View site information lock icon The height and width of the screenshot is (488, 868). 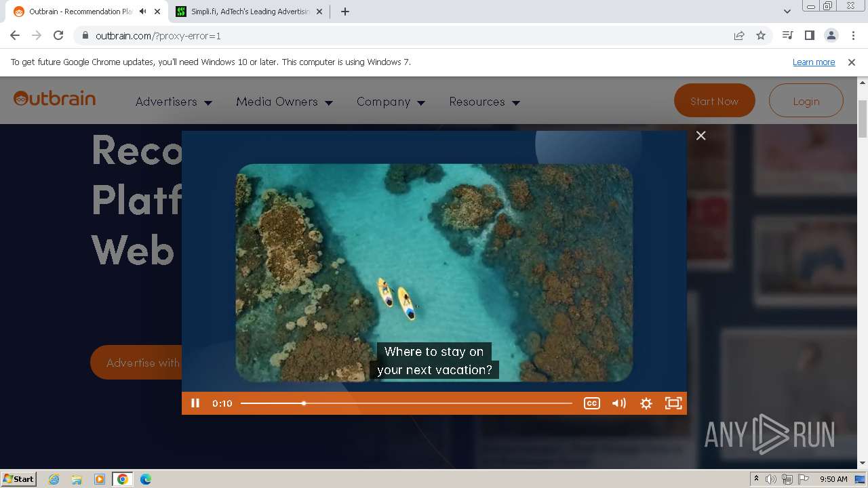tap(85, 35)
